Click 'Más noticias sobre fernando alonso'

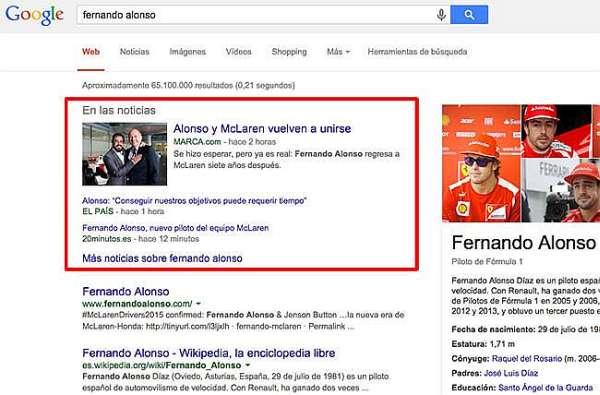click(162, 258)
